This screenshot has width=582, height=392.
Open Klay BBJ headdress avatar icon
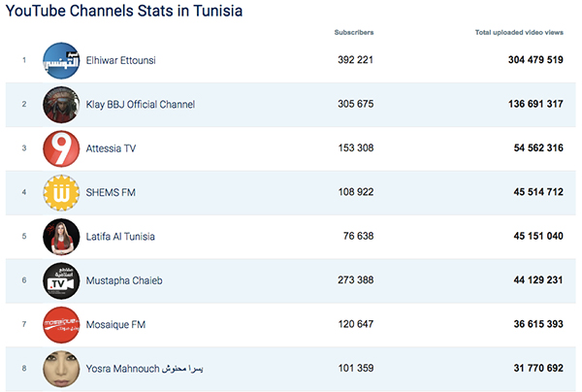pos(61,105)
